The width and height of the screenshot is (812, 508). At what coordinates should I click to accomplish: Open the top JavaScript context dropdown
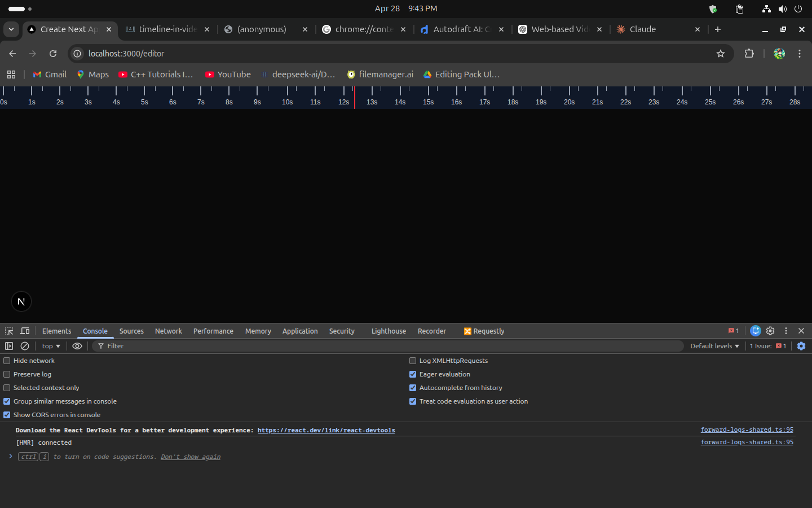51,346
